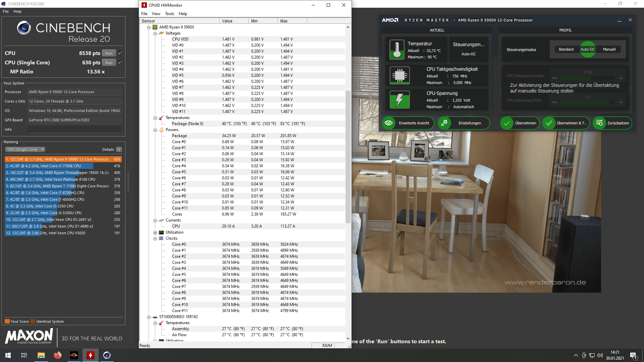Select the CPU VDD voltage row

pyautogui.click(x=242, y=39)
